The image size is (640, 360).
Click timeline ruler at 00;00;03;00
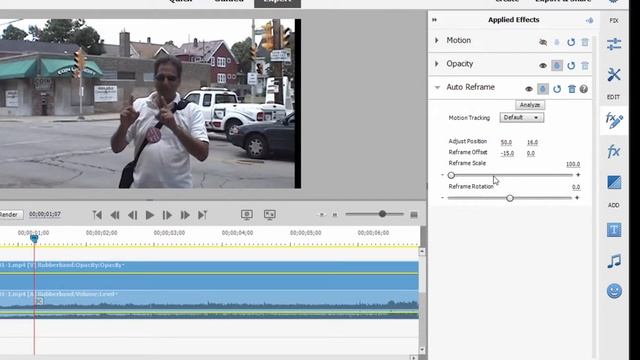pyautogui.click(x=169, y=233)
